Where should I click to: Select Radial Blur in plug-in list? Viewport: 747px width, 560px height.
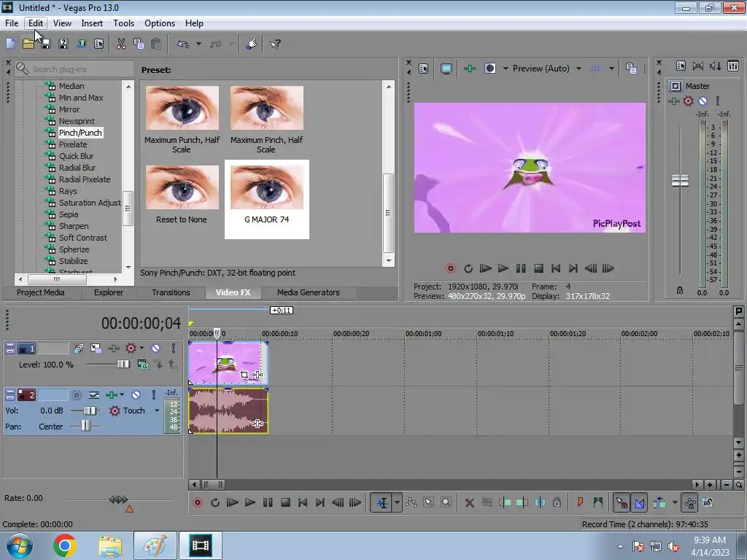77,168
